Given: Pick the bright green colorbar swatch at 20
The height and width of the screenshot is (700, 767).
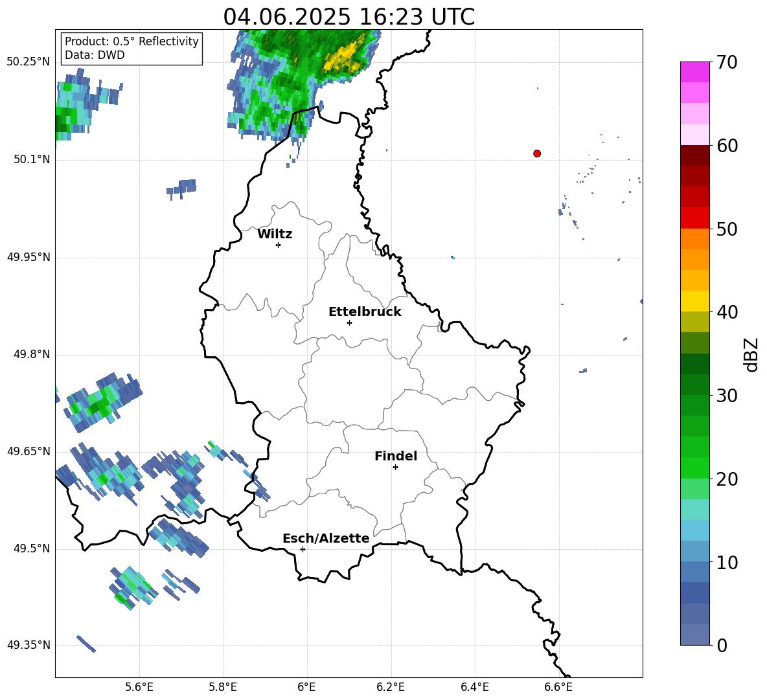Looking at the screenshot, I should [x=694, y=468].
